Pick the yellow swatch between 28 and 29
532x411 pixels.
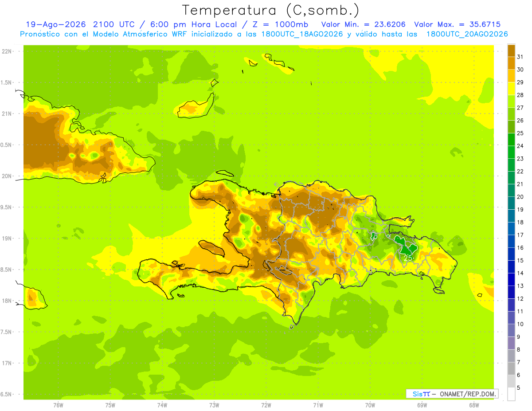pos(511,88)
